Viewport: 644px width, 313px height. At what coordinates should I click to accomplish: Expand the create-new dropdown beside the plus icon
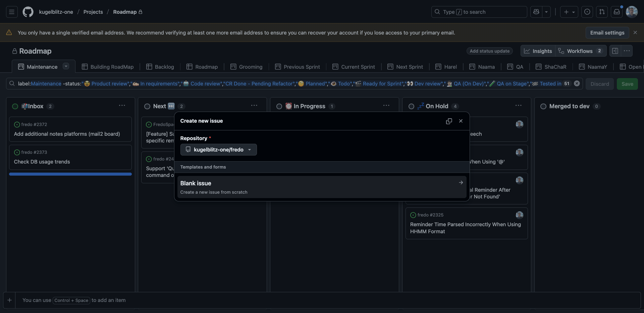(574, 12)
